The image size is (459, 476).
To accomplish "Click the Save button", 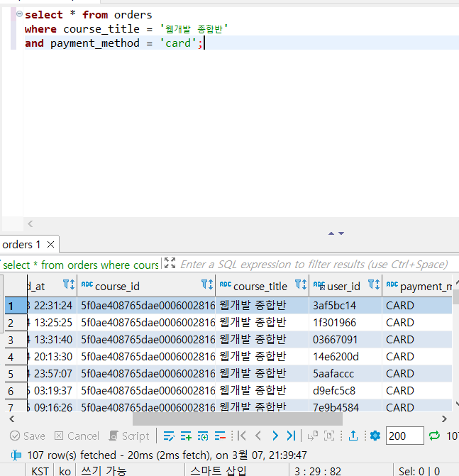I will [x=28, y=436].
